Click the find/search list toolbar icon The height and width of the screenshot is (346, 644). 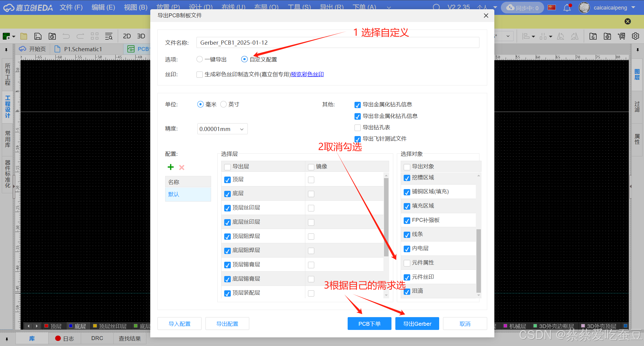click(109, 36)
